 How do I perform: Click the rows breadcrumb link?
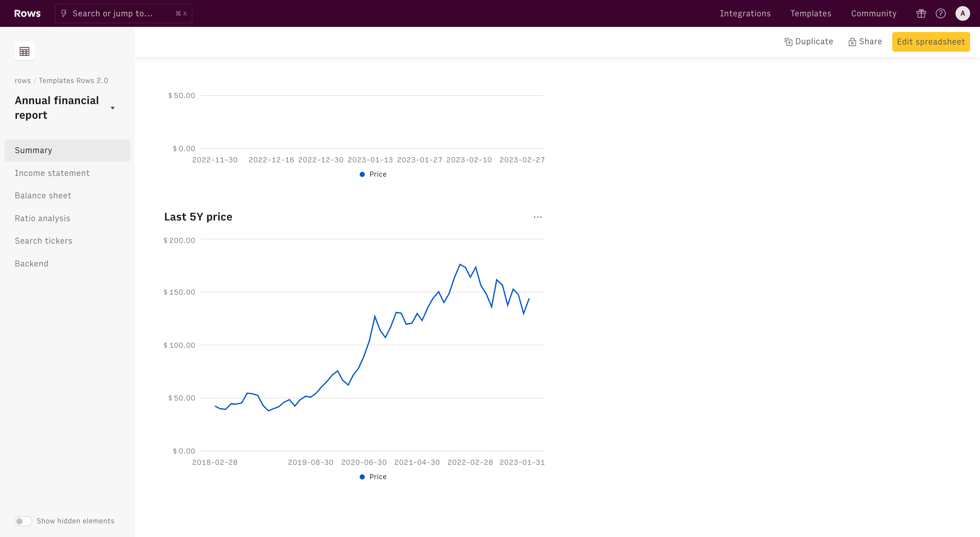click(x=22, y=81)
